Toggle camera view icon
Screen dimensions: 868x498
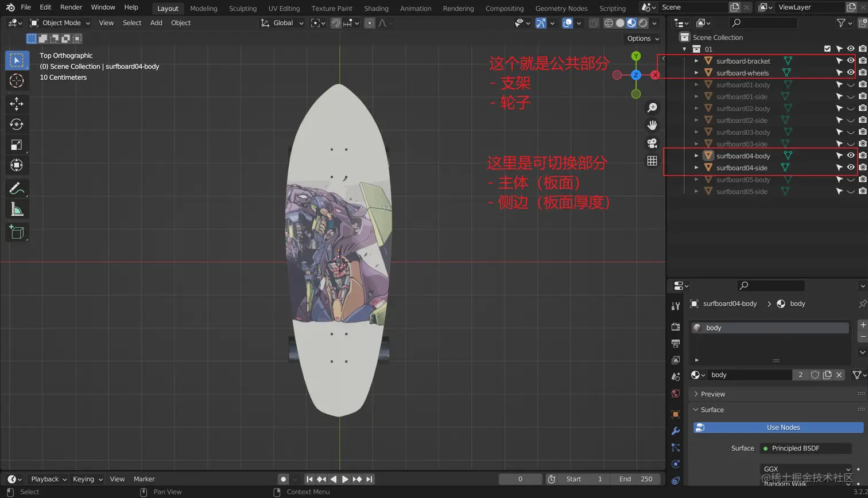click(x=652, y=143)
